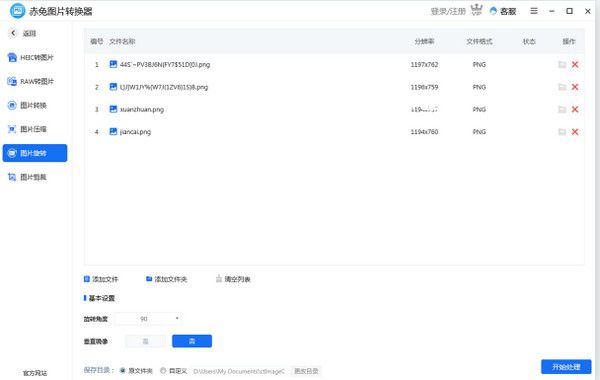600x380 pixels.
Task: Click the 1198x759 resolution cell
Action: 424,87
